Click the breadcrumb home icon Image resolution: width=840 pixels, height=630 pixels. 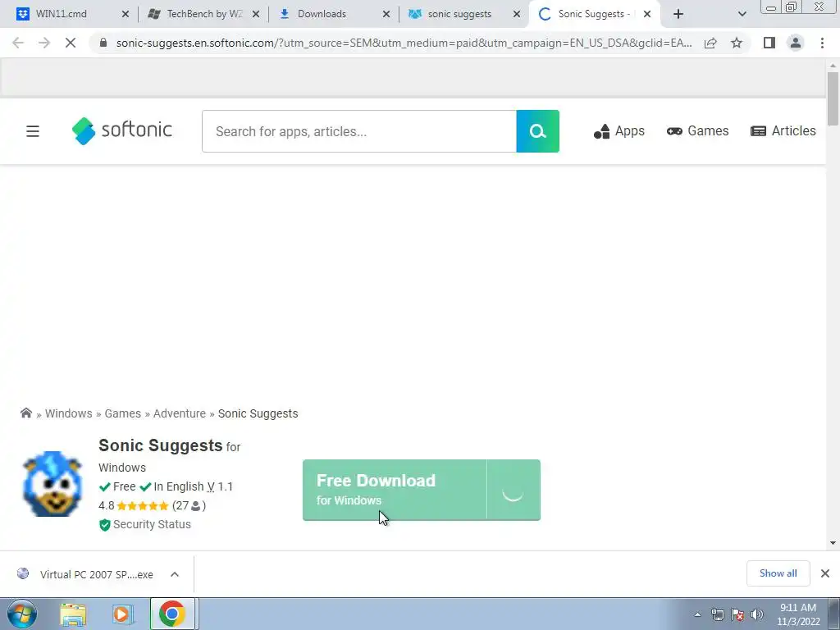(25, 413)
